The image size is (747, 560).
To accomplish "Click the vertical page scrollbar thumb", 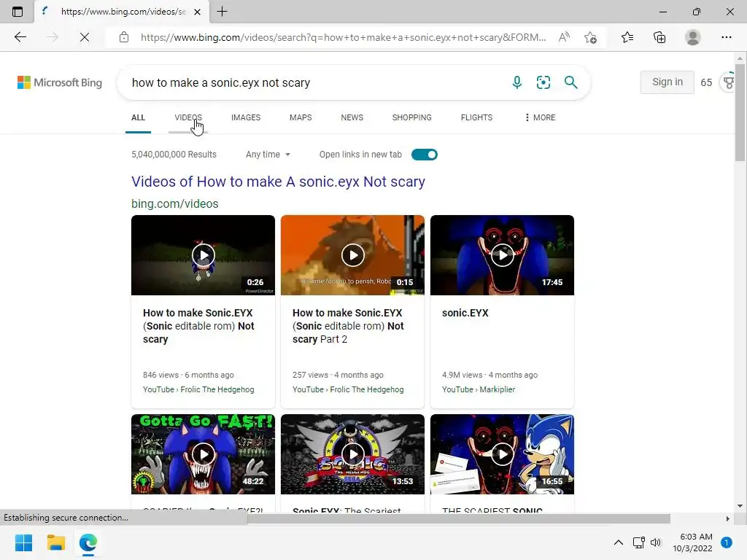I will pyautogui.click(x=740, y=112).
